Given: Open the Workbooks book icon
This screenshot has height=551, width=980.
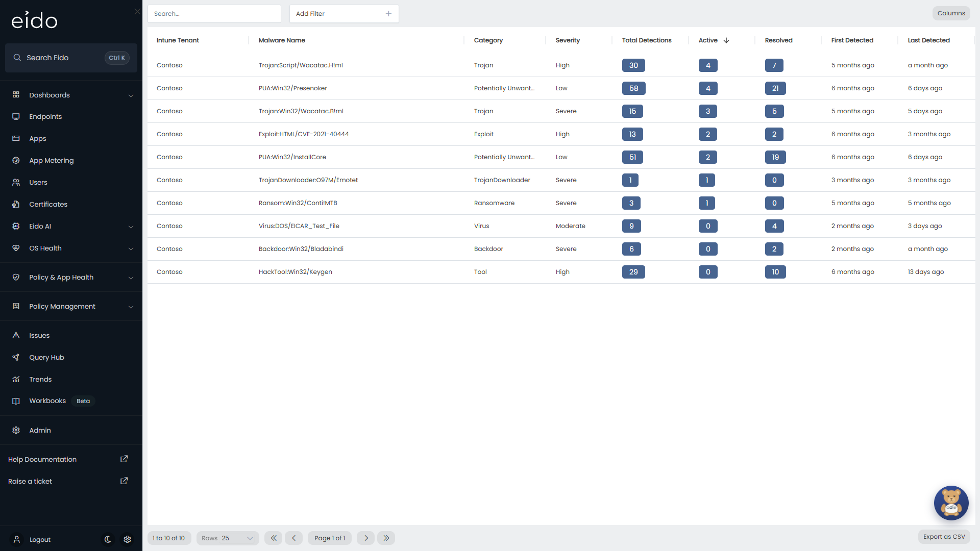Looking at the screenshot, I should [x=16, y=401].
